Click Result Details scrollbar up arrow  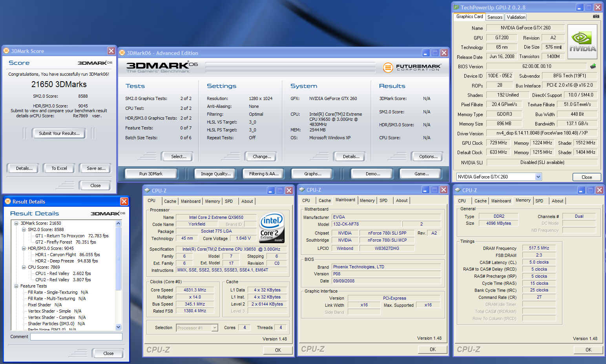119,223
